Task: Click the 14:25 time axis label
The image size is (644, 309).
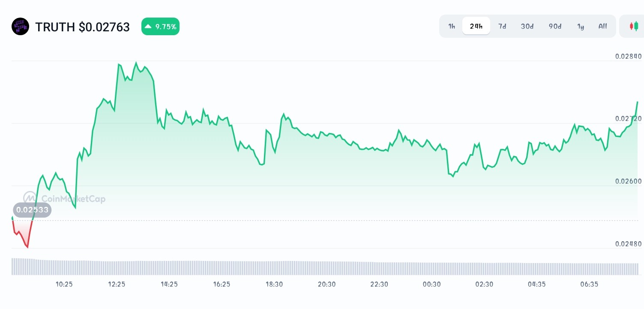Action: tap(169, 284)
